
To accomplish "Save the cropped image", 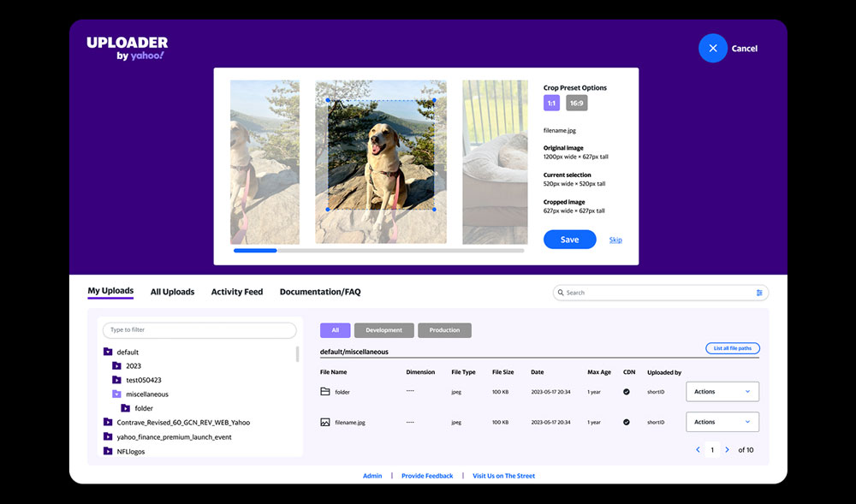I will pyautogui.click(x=569, y=240).
